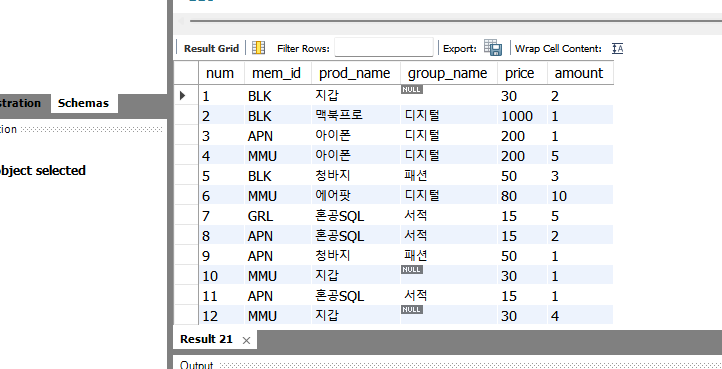The image size is (722, 369).
Task: Click the Output panel label
Action: (x=197, y=365)
